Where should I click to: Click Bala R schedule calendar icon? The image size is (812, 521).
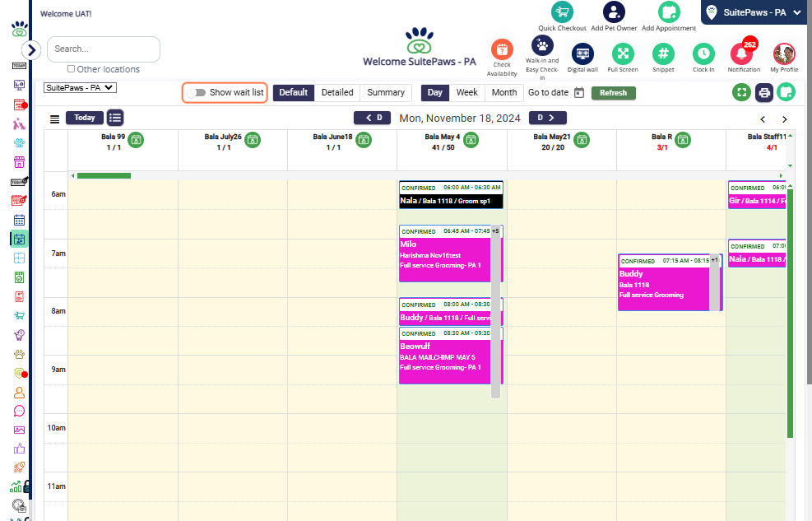tap(683, 140)
